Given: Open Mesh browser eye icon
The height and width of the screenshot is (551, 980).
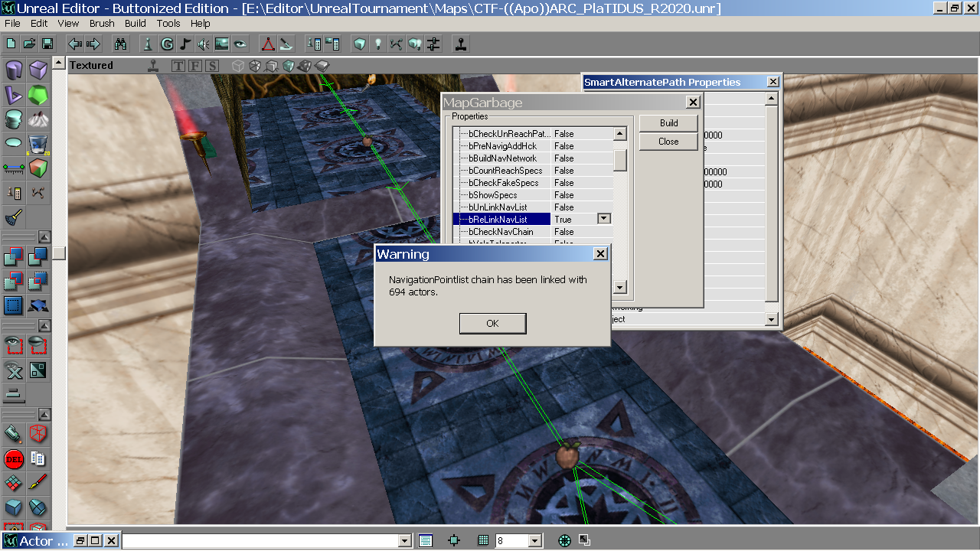Looking at the screenshot, I should point(240,44).
